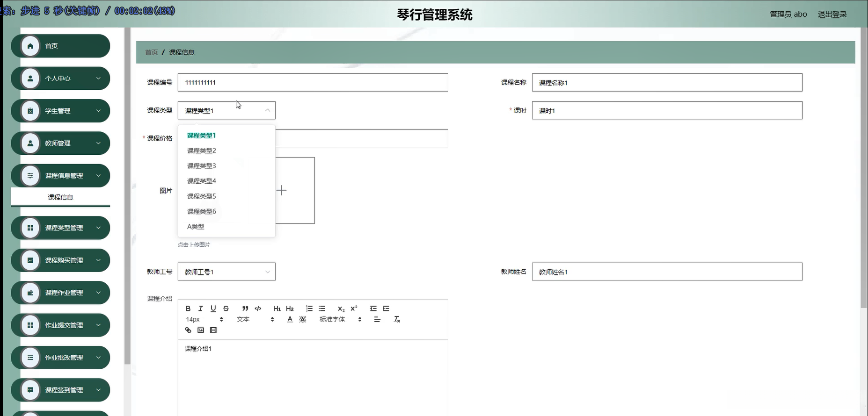Viewport: 868px width, 416px height.
Task: Open the 课程购买管理 sidebar section
Action: point(60,260)
